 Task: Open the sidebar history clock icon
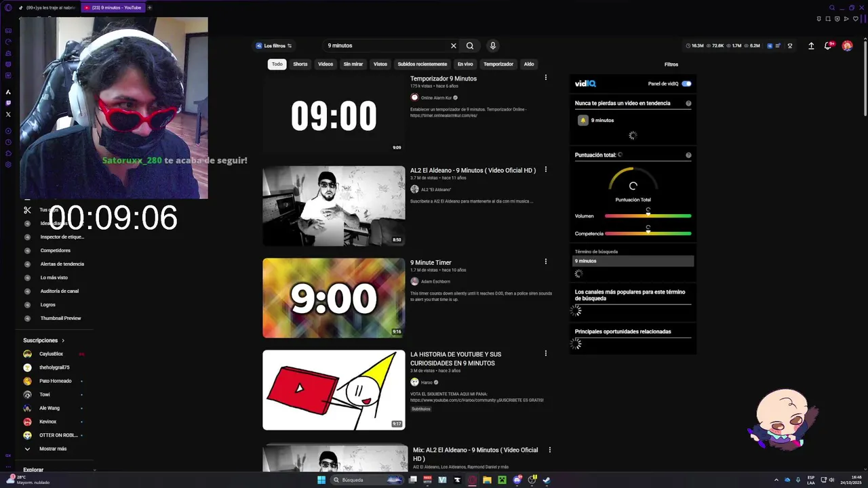click(x=8, y=142)
